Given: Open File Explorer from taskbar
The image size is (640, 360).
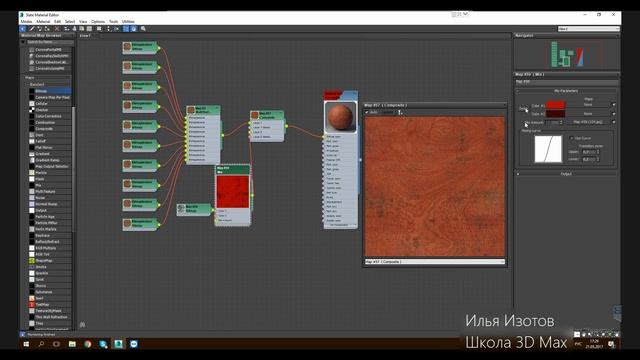Looking at the screenshot, I should [x=72, y=344].
